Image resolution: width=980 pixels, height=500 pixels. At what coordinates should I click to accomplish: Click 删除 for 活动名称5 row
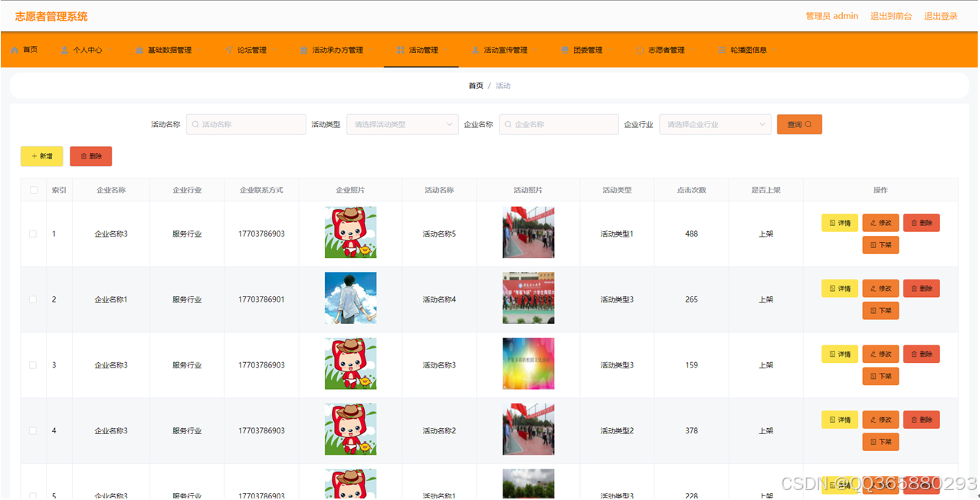pyautogui.click(x=921, y=223)
